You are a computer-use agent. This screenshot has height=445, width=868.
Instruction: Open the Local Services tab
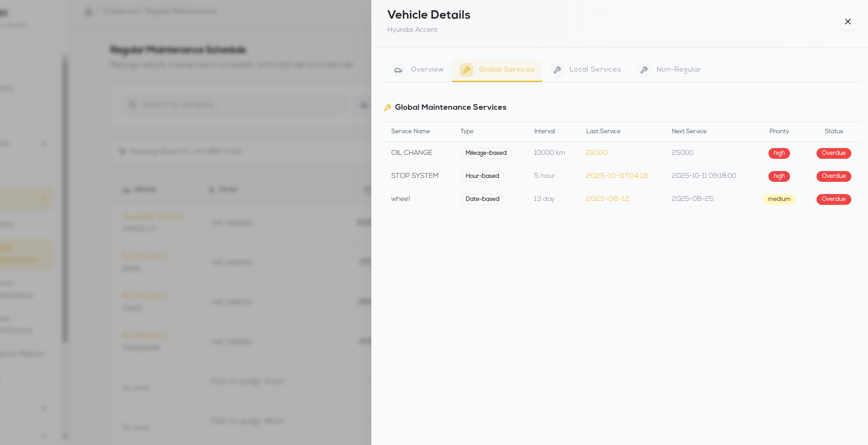pyautogui.click(x=595, y=70)
